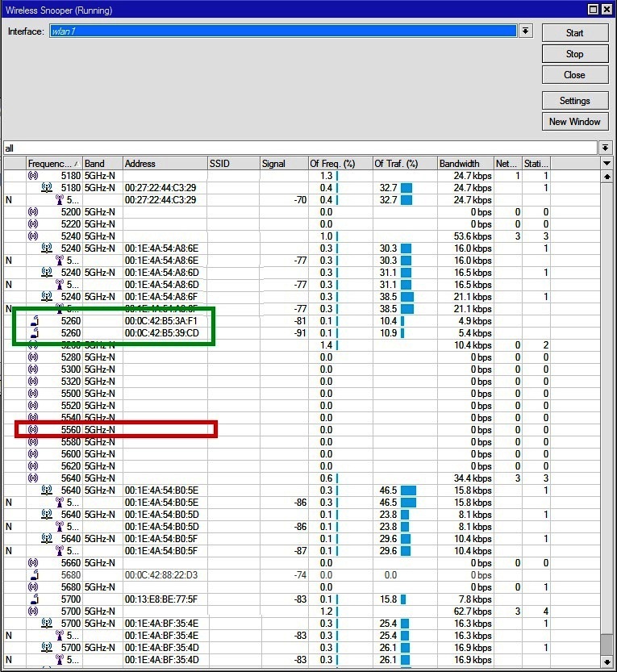
Task: Select bandwidth cell 62.7 kbps
Action: tap(473, 611)
